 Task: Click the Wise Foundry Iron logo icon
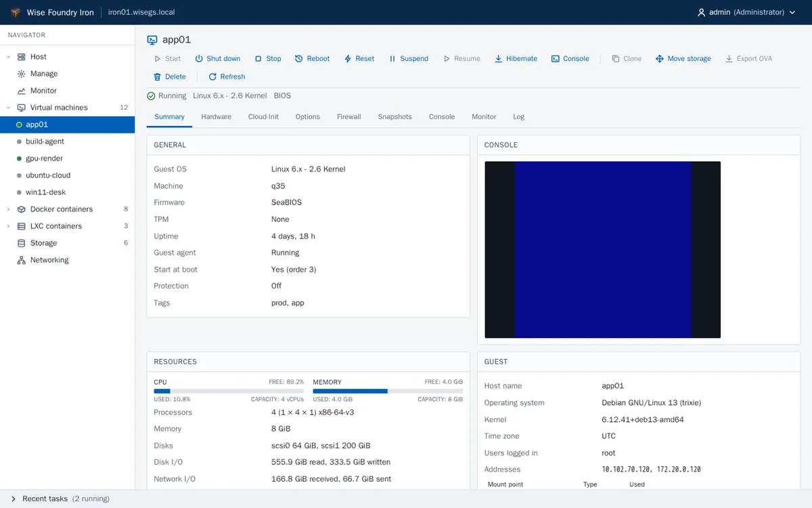click(16, 12)
